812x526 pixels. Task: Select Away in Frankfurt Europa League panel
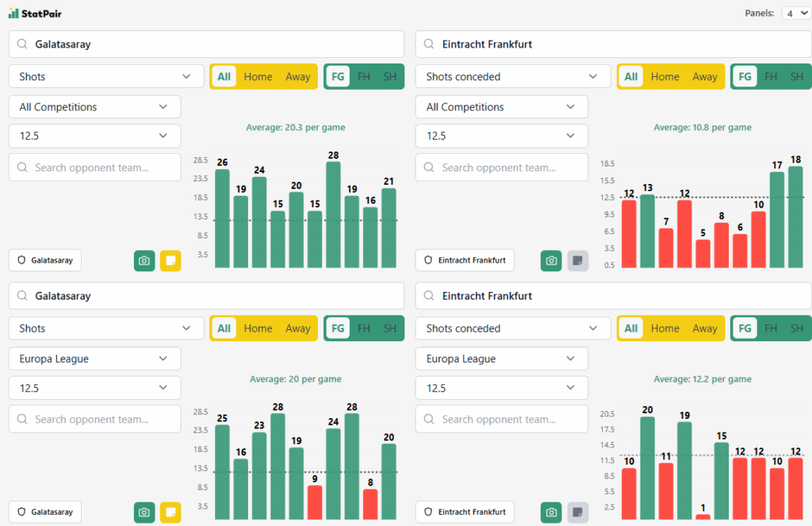705,328
